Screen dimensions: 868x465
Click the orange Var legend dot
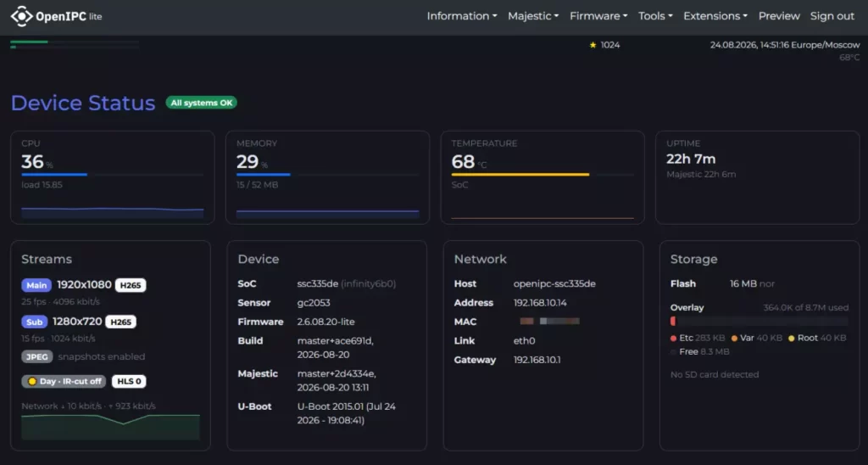point(734,338)
